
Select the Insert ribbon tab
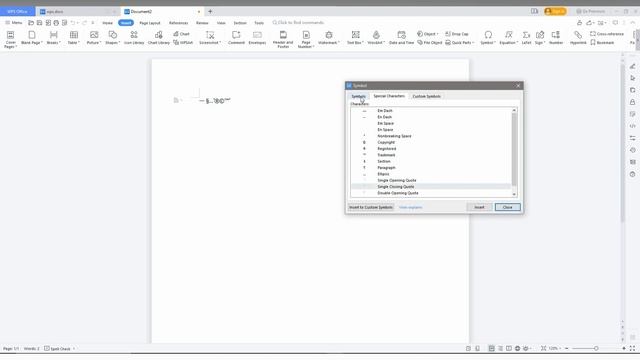tap(126, 23)
